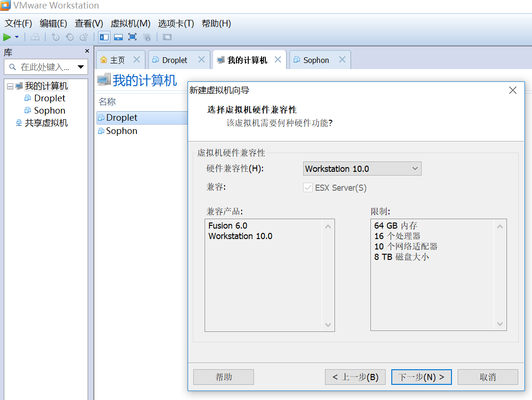Select 共享虚拟机 in the library tree
This screenshot has height=400, width=532.
[46, 123]
